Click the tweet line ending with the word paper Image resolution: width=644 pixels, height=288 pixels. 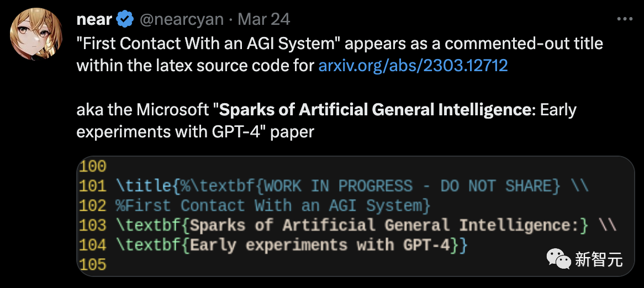[x=196, y=132]
